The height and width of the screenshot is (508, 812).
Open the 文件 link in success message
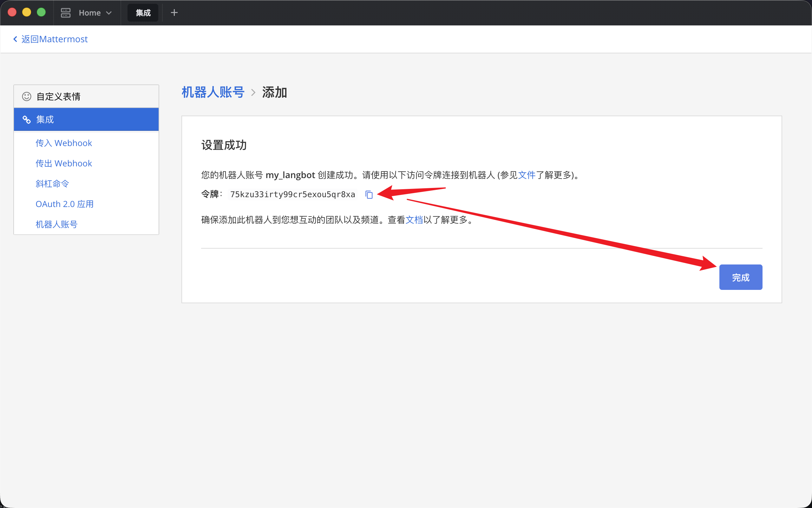527,175
